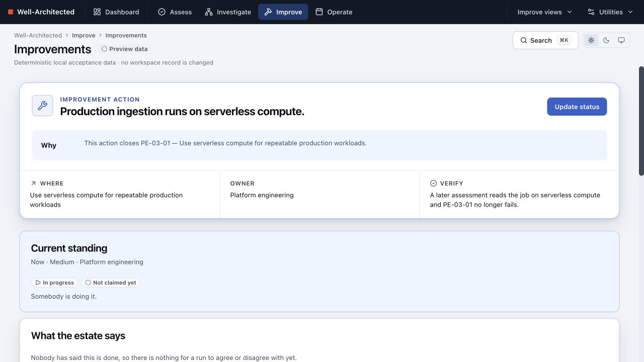The height and width of the screenshot is (362, 644).
Task: Click the Operate calendar icon
Action: 319,12
